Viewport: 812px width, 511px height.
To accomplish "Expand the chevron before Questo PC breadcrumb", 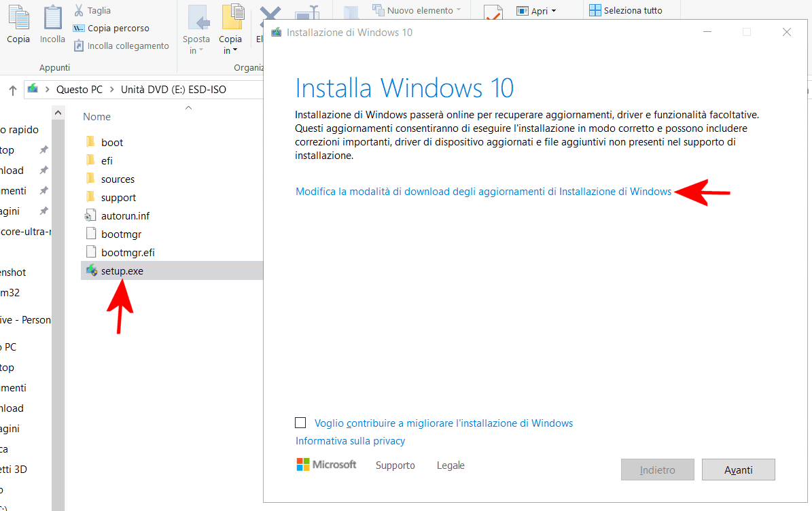I will tap(47, 90).
